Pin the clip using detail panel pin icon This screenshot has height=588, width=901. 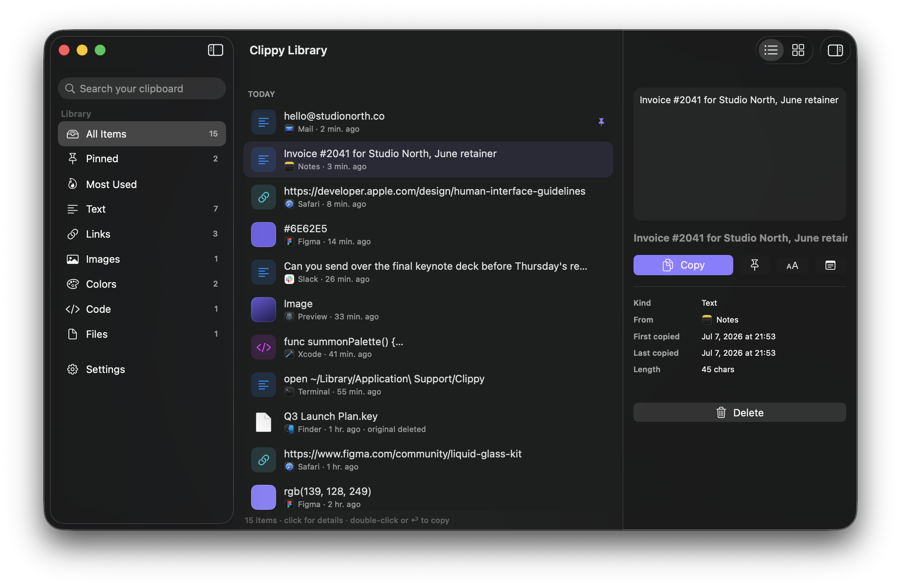tap(755, 265)
